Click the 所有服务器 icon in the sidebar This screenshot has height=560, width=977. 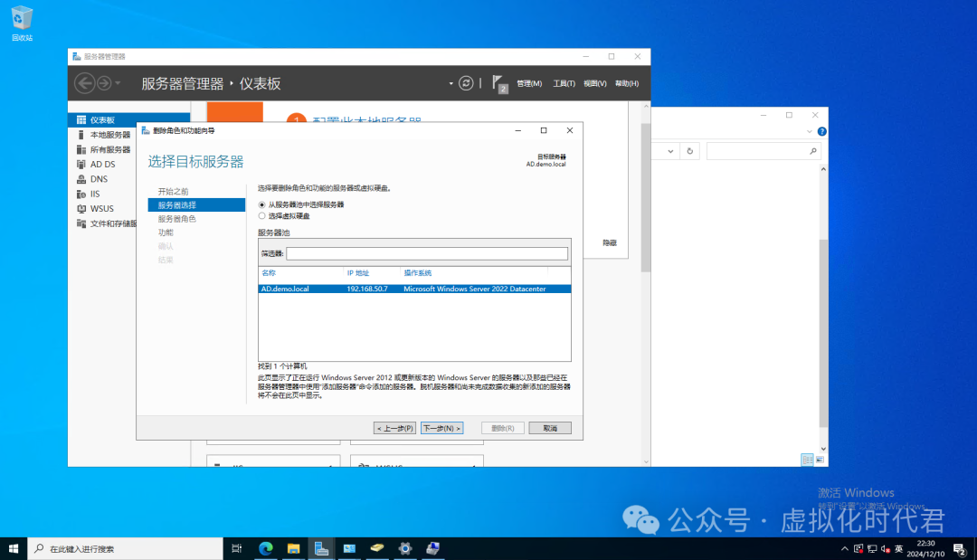[81, 149]
